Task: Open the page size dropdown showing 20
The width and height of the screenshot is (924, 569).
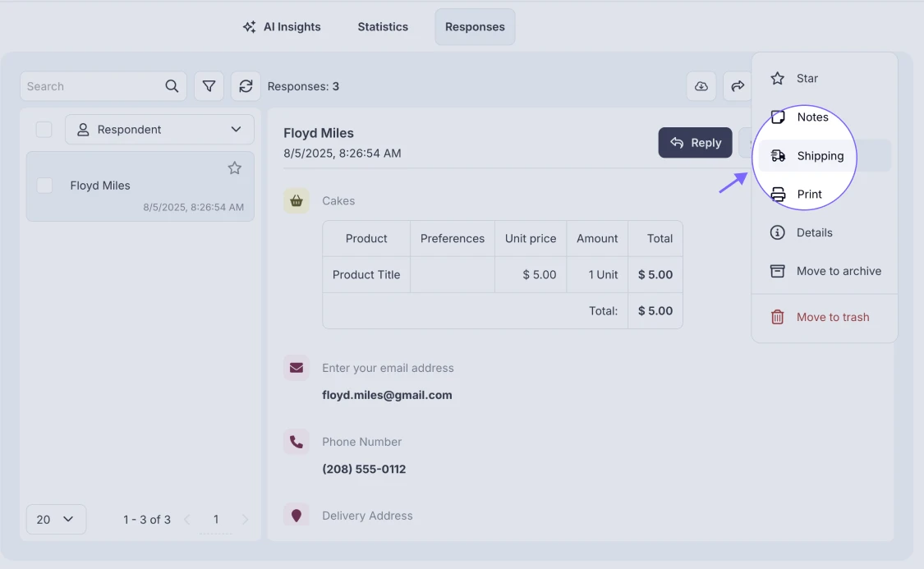Action: [56, 519]
